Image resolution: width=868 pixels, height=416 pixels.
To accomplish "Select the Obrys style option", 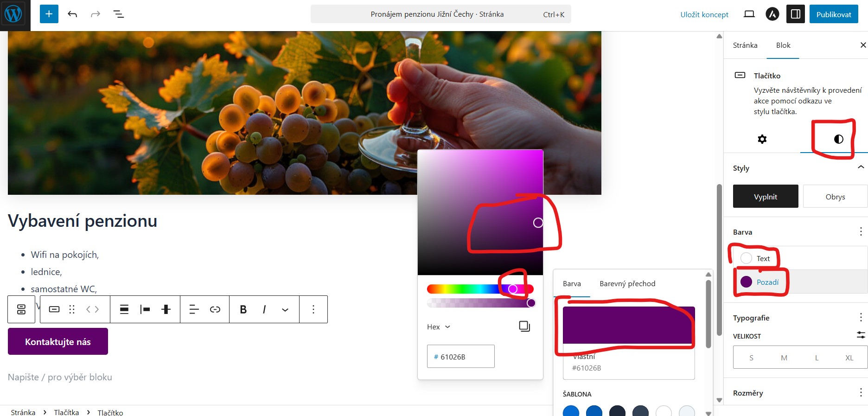I will [x=835, y=197].
